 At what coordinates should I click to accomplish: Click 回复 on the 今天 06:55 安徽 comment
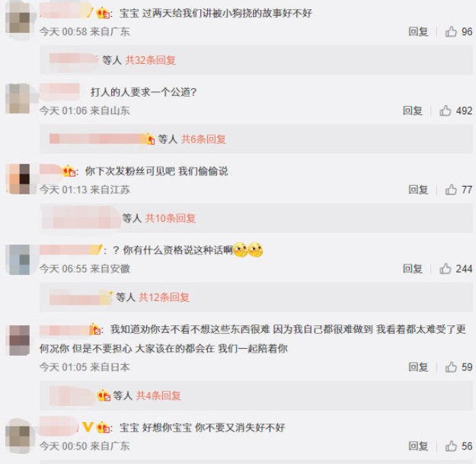click(413, 269)
